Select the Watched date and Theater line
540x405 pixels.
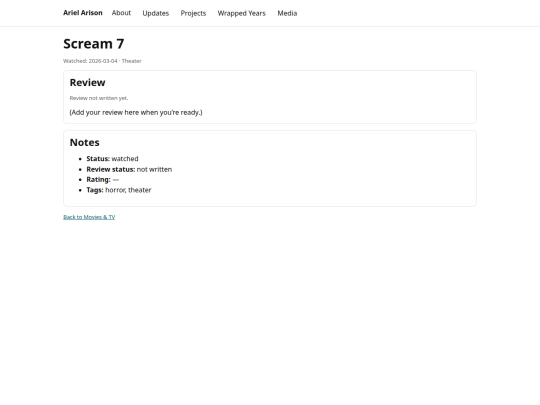coord(102,61)
